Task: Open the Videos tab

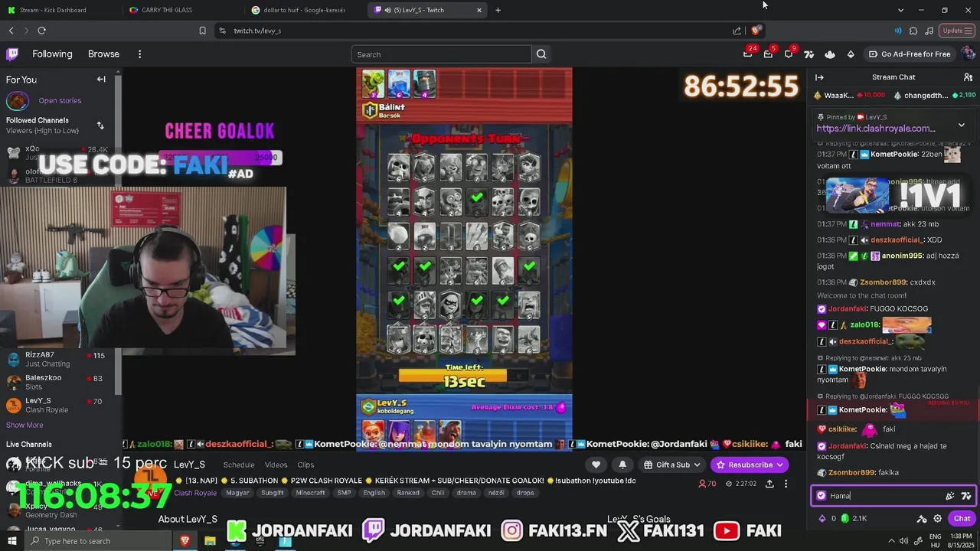Action: click(276, 465)
